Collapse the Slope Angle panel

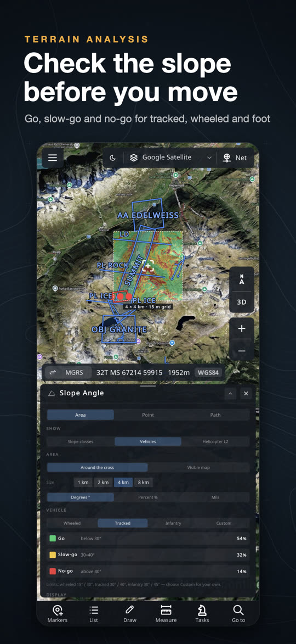coord(230,394)
